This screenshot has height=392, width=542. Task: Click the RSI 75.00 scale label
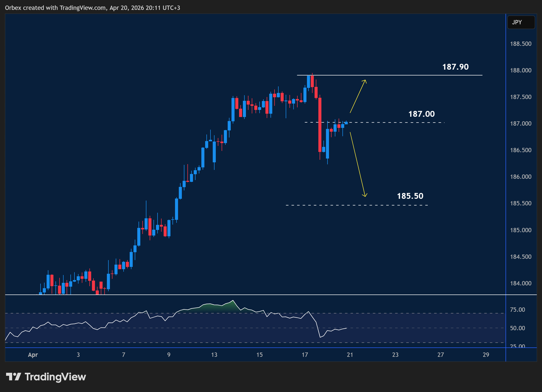pos(517,310)
